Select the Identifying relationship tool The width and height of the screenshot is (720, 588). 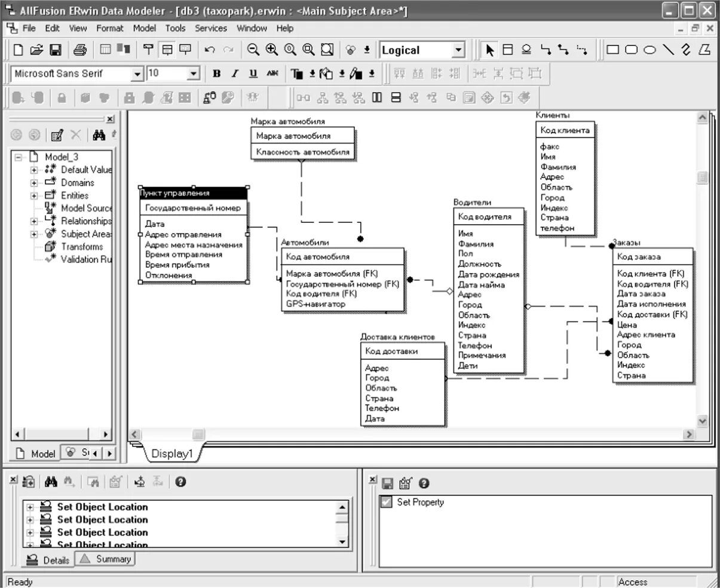coord(546,50)
